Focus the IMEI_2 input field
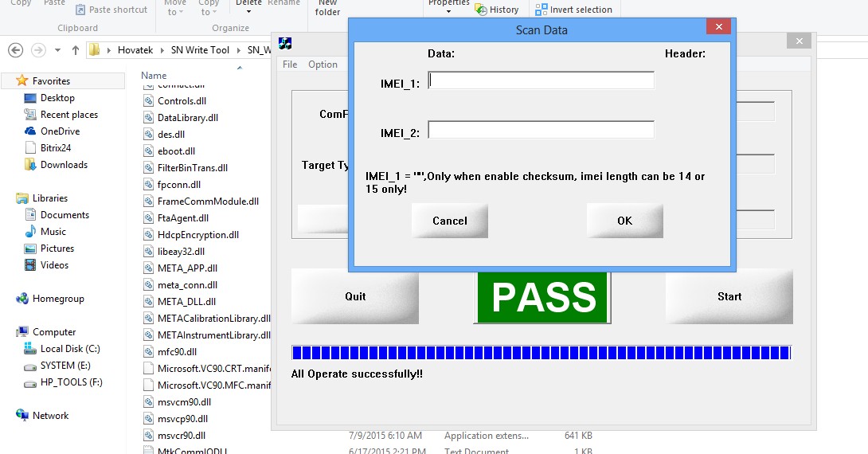The width and height of the screenshot is (868, 454). (541, 130)
